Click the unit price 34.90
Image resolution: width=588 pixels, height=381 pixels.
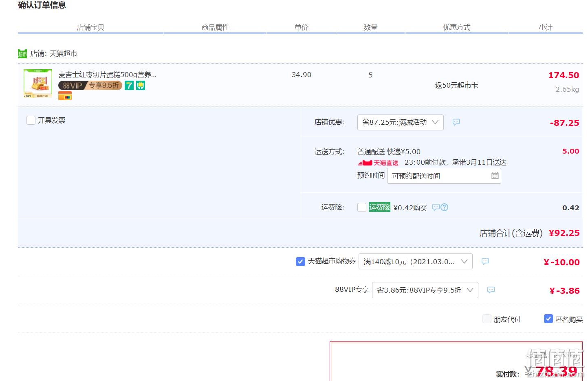tap(302, 75)
